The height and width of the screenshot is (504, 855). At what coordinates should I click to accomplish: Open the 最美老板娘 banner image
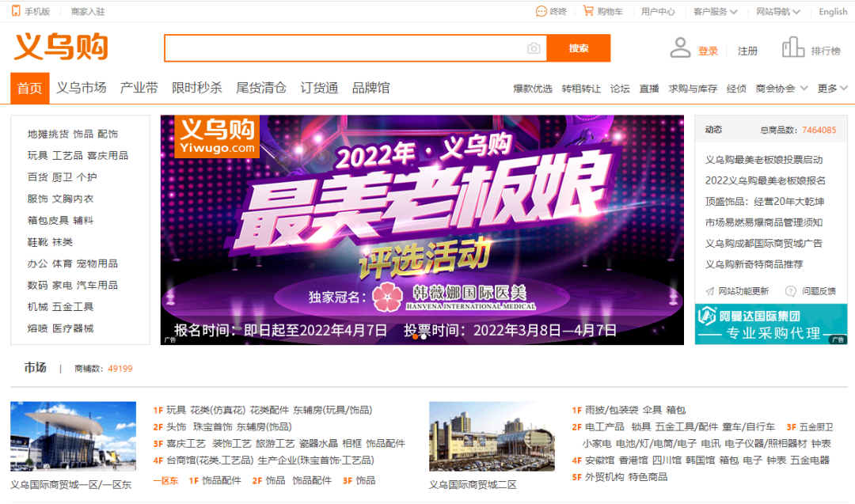(x=422, y=229)
